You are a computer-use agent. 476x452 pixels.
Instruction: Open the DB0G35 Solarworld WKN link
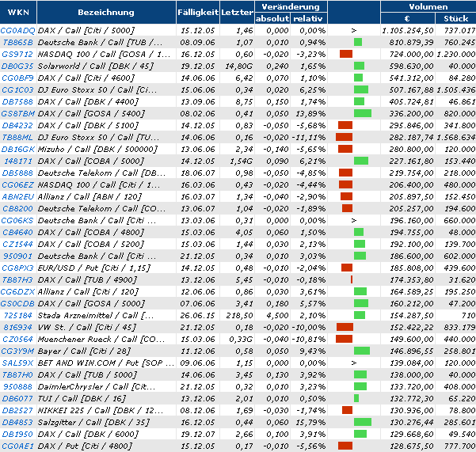(x=17, y=66)
